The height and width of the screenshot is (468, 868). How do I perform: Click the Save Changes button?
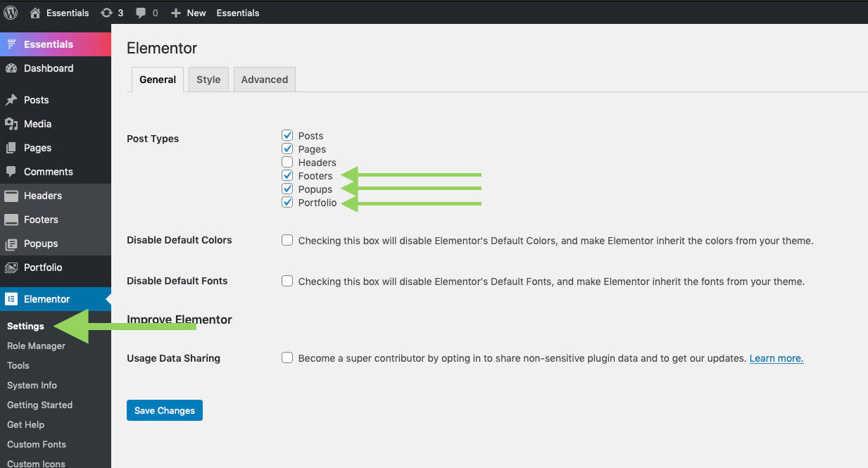(x=165, y=410)
